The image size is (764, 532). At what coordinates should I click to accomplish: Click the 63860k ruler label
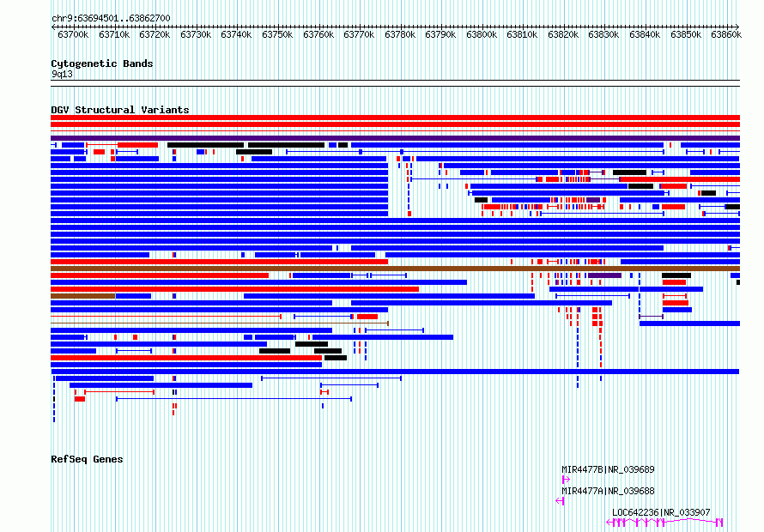coord(726,34)
